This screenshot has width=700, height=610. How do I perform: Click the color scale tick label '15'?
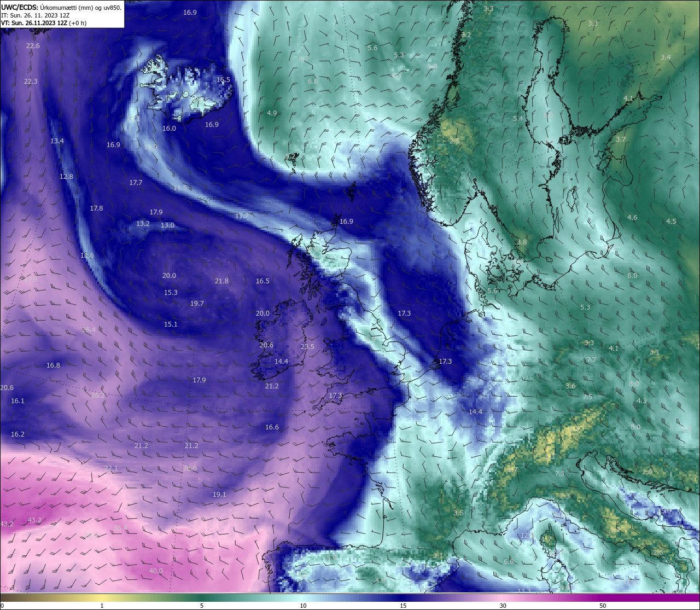pos(403,606)
